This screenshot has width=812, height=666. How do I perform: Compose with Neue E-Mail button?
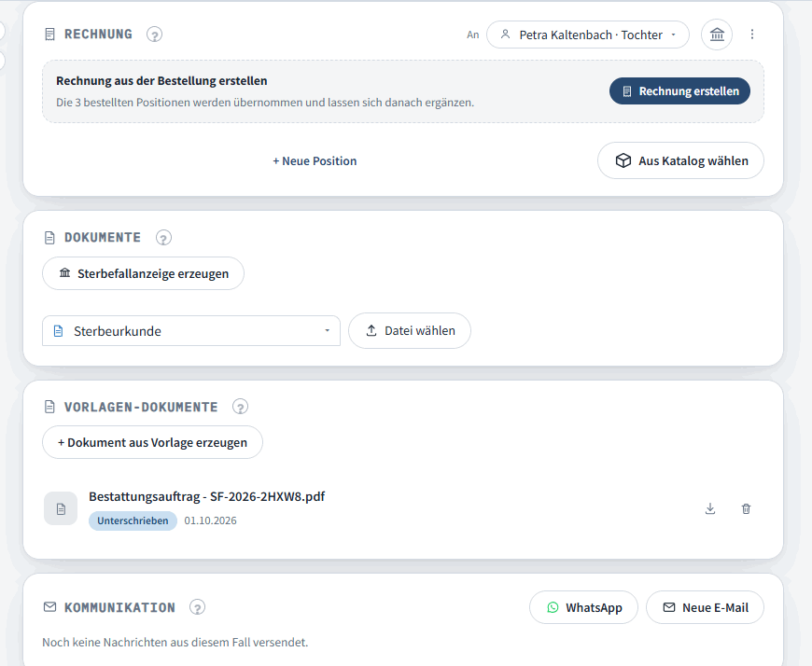click(705, 607)
